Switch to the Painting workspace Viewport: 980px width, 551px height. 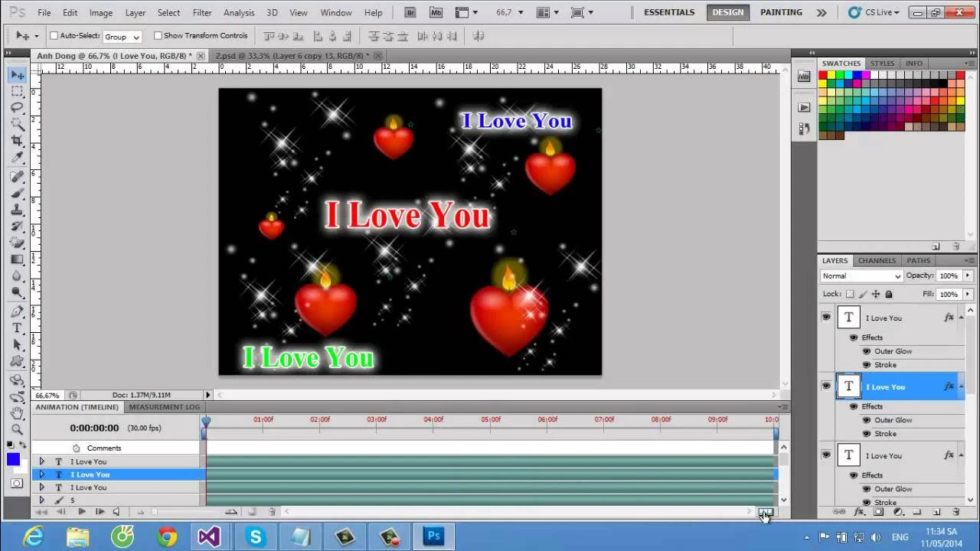781,12
